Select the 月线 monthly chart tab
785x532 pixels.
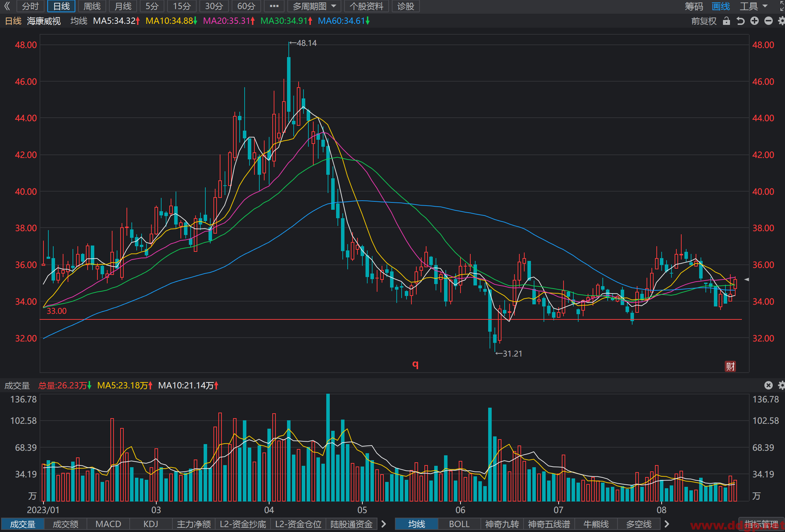tap(123, 6)
